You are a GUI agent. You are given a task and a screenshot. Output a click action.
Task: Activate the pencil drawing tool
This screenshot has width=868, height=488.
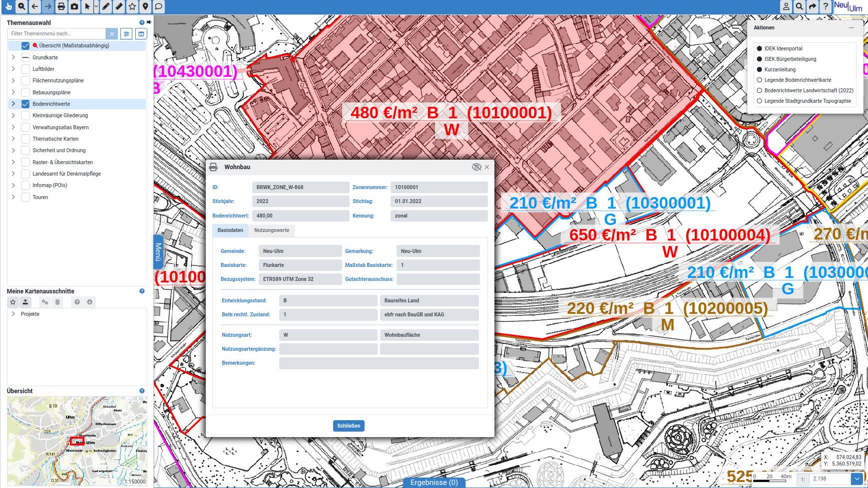click(105, 6)
